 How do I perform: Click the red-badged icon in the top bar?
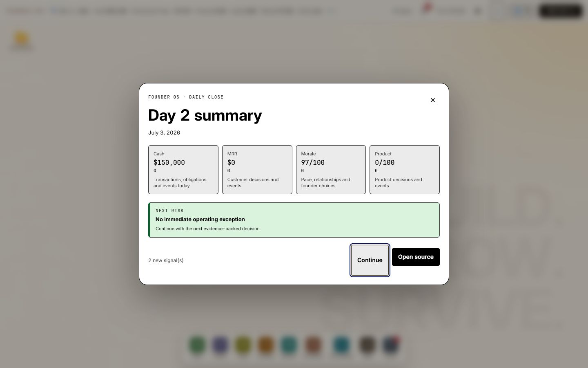click(426, 10)
